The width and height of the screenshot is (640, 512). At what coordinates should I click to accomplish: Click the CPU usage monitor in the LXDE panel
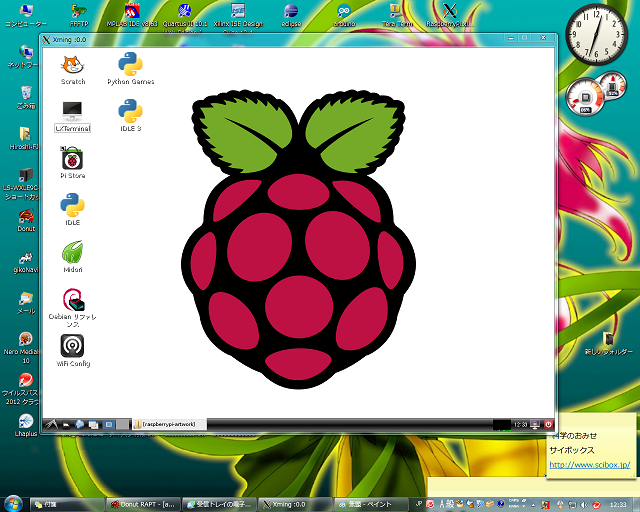[502, 425]
